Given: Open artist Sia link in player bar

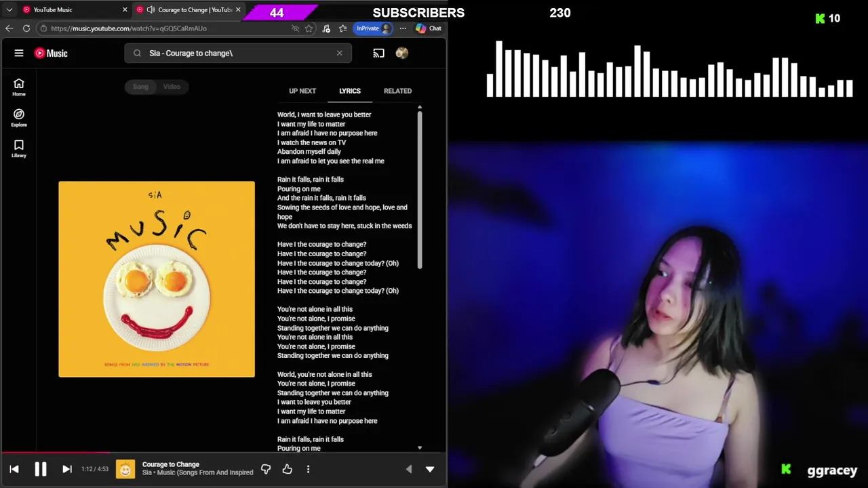Looking at the screenshot, I should (147, 472).
